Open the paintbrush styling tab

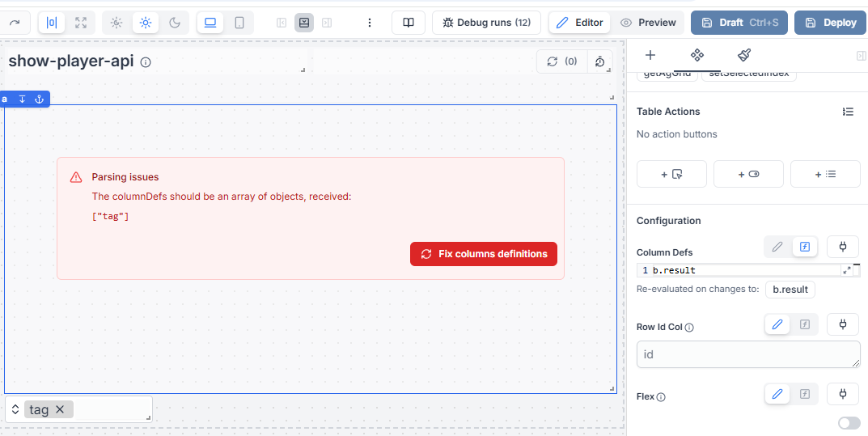pos(744,55)
